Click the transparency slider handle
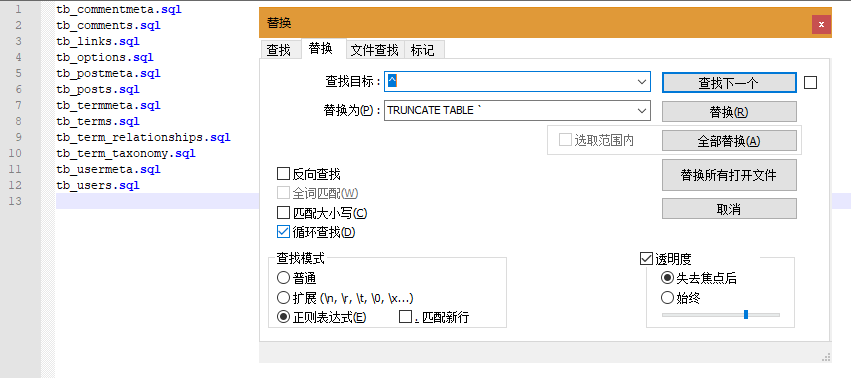This screenshot has width=851, height=378. click(x=746, y=314)
